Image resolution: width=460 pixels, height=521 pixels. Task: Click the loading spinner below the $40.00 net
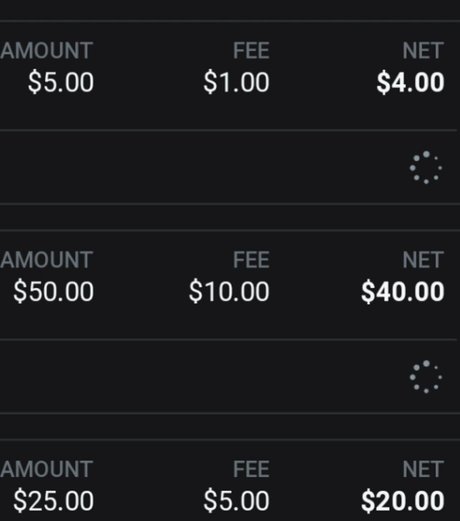point(426,377)
